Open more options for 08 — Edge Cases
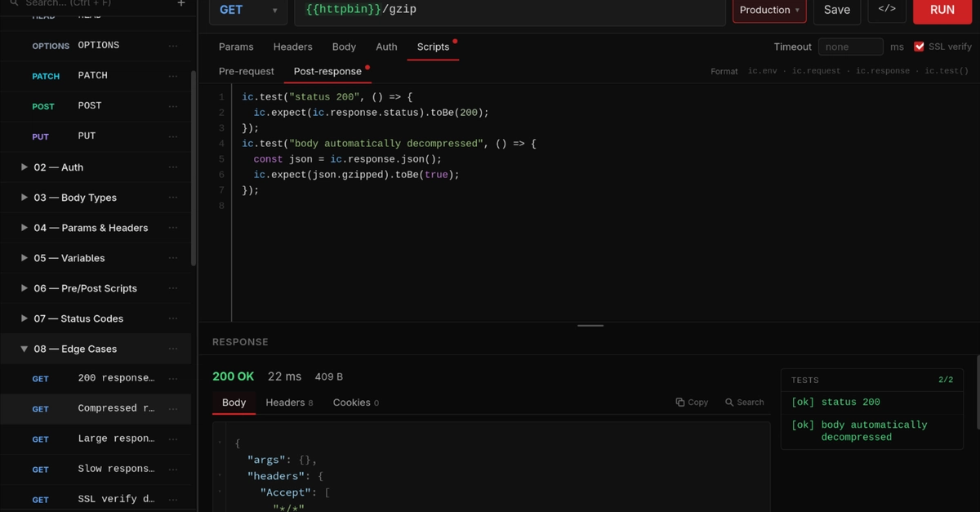This screenshot has height=512, width=980. click(x=173, y=349)
